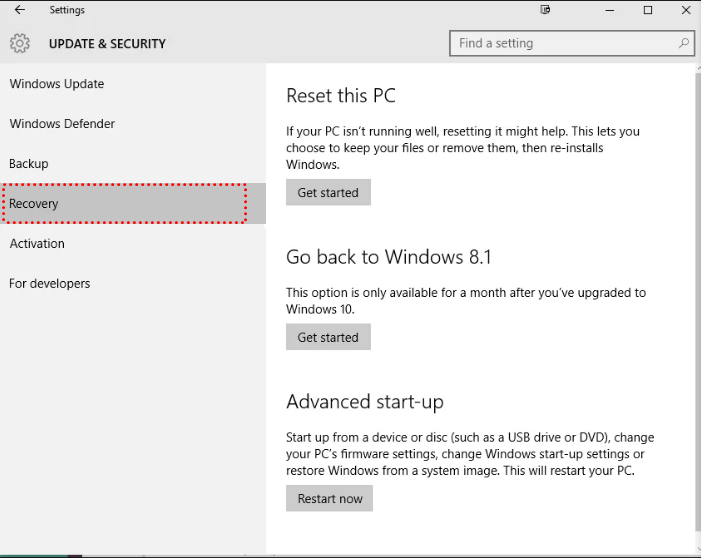The image size is (701, 560).
Task: Click the back arrow in the title bar
Action: [20, 10]
